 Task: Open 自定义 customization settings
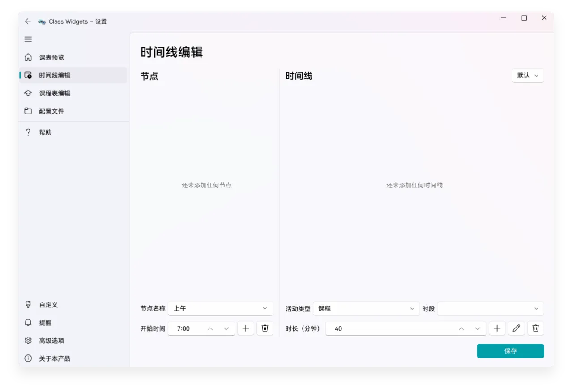click(x=48, y=305)
